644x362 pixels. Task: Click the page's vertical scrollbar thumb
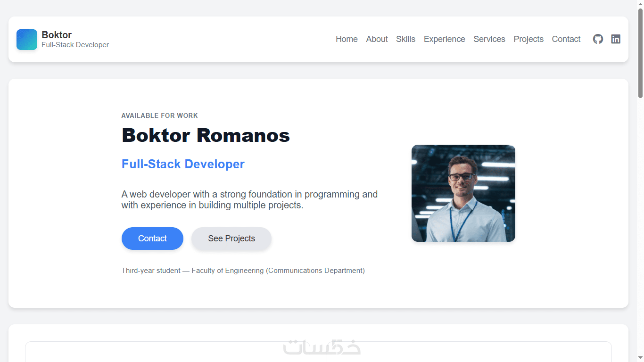coord(640,53)
